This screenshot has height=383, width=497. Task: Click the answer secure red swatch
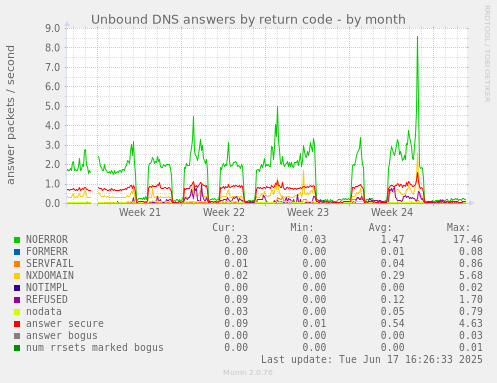[17, 324]
